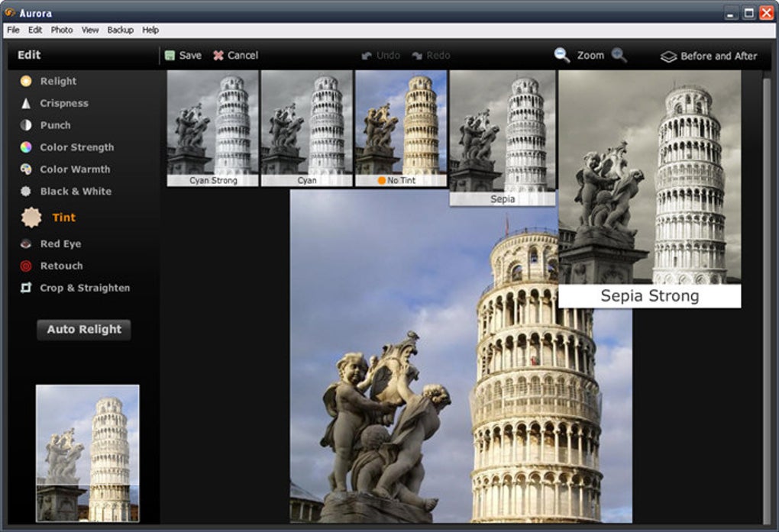
Task: Activate the currently selected Tint tool
Action: click(x=63, y=217)
